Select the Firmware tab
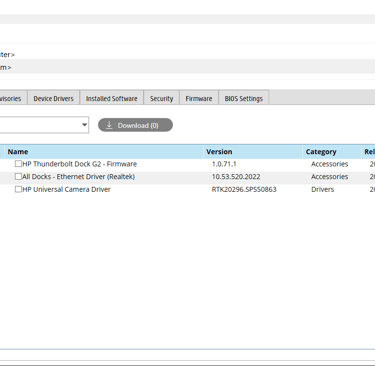This screenshot has width=375, height=366. click(199, 98)
